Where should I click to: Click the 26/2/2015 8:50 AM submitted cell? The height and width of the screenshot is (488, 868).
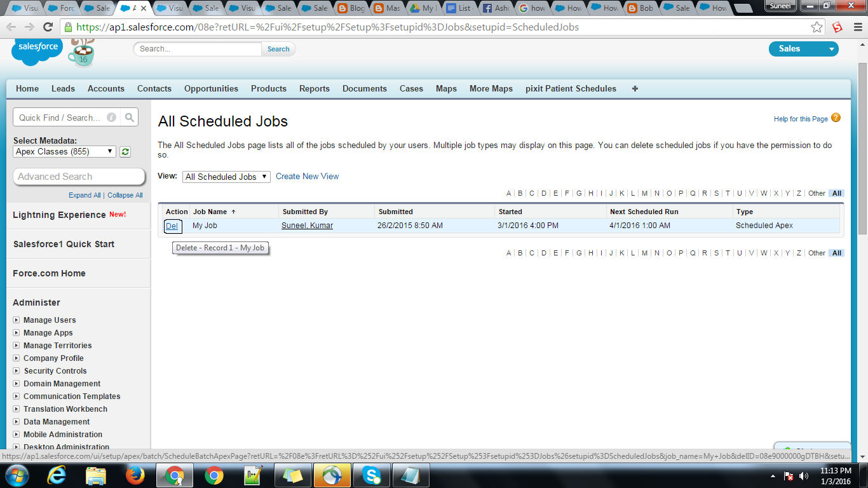point(410,226)
